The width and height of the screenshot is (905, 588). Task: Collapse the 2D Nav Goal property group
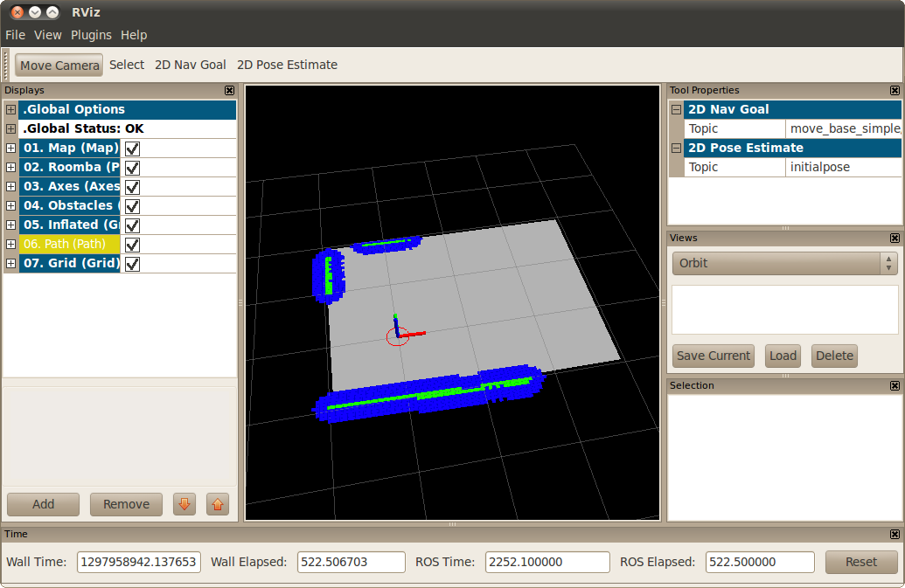click(676, 109)
